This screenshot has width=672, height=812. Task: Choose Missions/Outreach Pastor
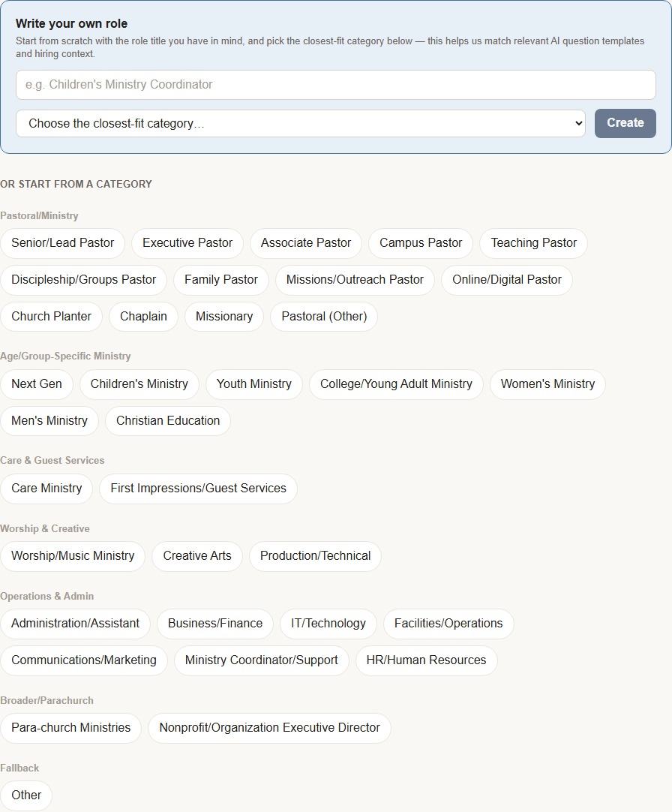point(355,280)
